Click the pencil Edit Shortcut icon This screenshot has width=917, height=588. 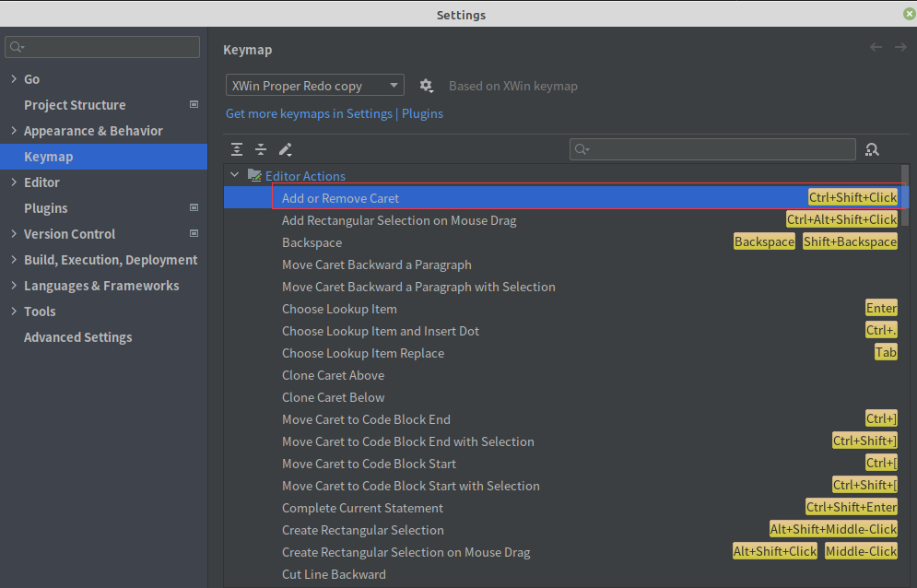point(286,150)
